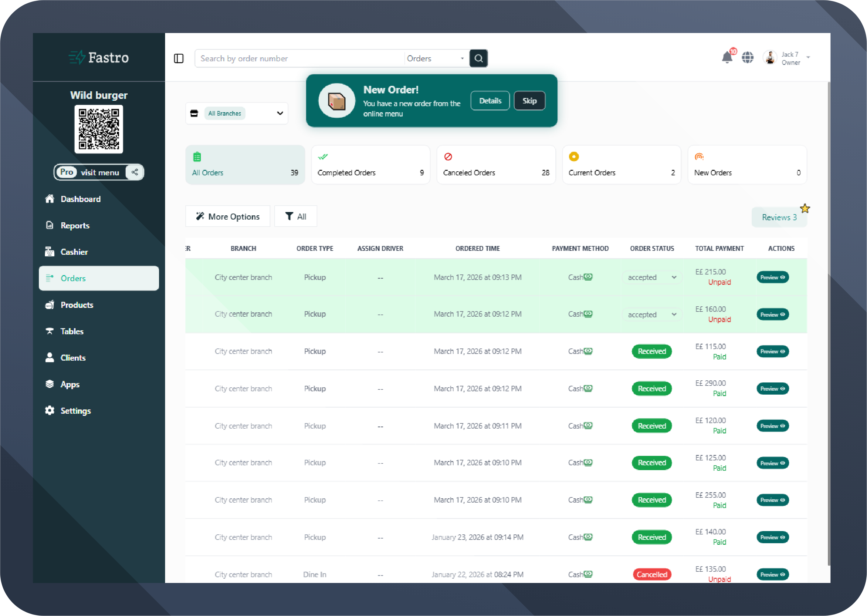The height and width of the screenshot is (616, 867).
Task: Open the language globe icon
Action: click(747, 58)
